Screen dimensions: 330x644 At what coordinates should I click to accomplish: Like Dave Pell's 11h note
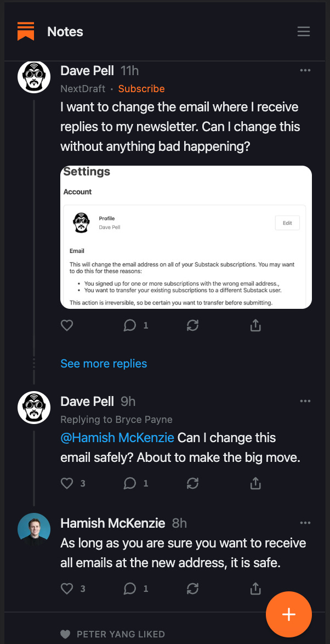[67, 326]
